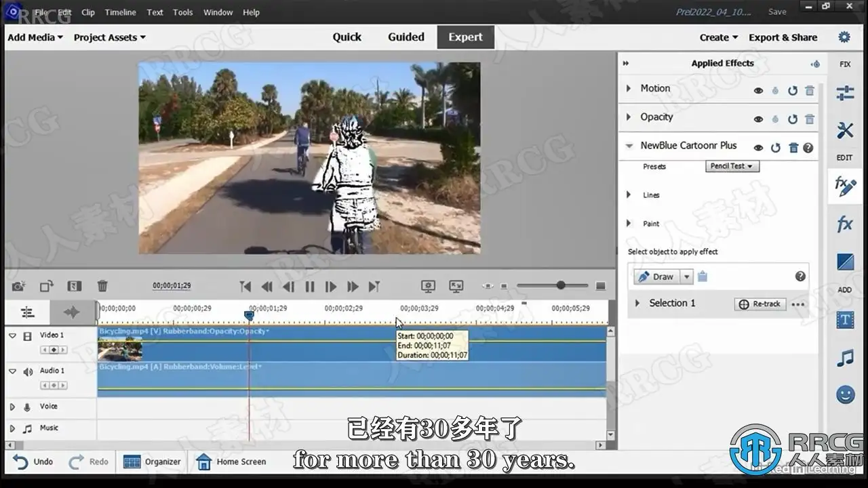Open the Tools menu
The height and width of the screenshot is (488, 868).
183,12
